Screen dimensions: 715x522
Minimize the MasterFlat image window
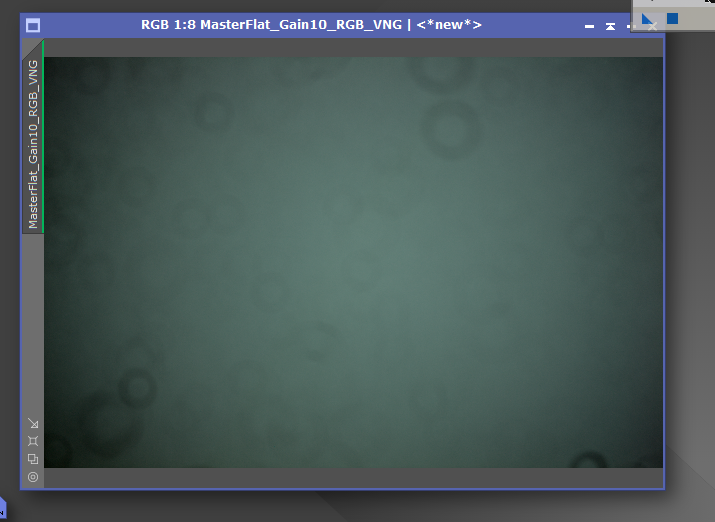click(x=589, y=26)
